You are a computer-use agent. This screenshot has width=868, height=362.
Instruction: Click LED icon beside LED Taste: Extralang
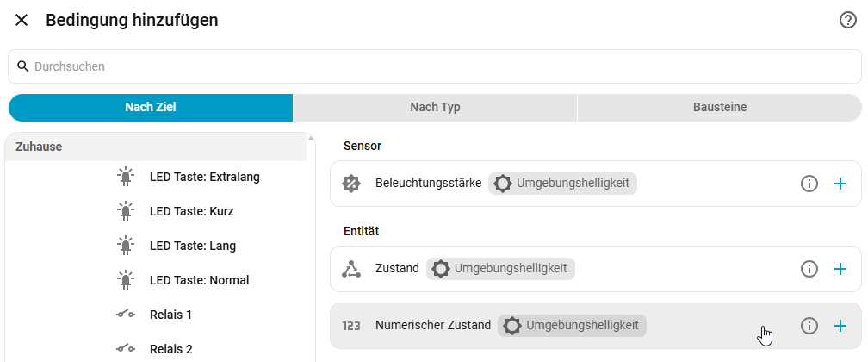(126, 177)
